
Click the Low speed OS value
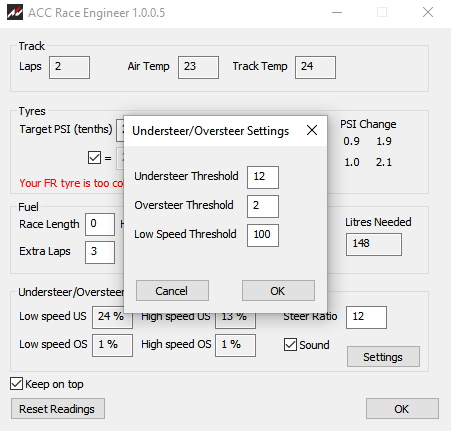click(112, 345)
